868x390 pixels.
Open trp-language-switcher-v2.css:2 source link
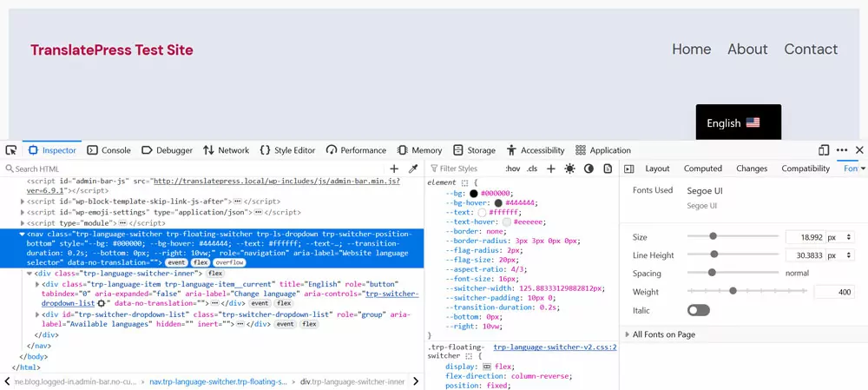point(556,347)
